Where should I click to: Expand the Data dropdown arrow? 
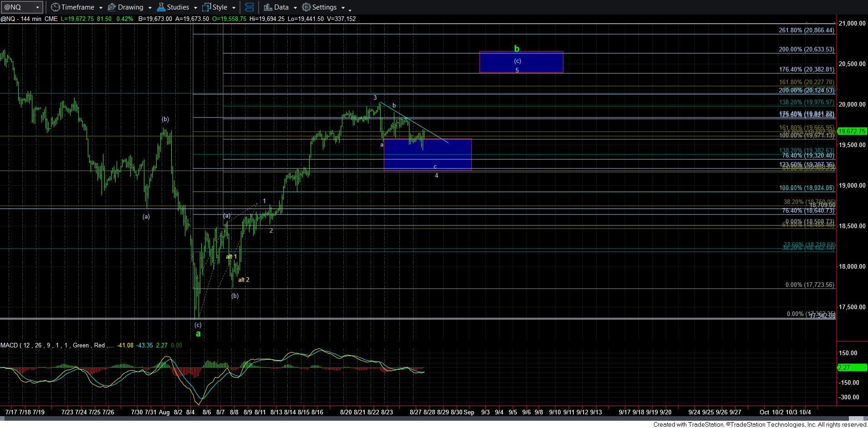click(295, 8)
